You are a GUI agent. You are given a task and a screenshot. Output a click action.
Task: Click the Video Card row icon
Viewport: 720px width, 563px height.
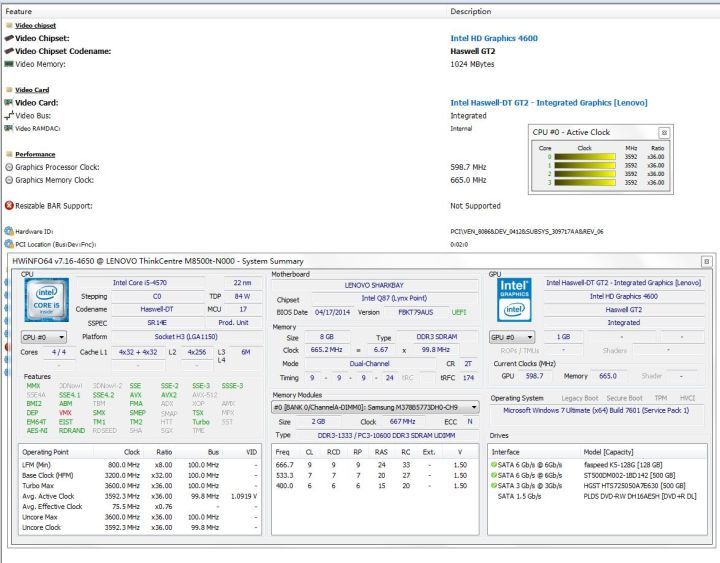[9, 103]
